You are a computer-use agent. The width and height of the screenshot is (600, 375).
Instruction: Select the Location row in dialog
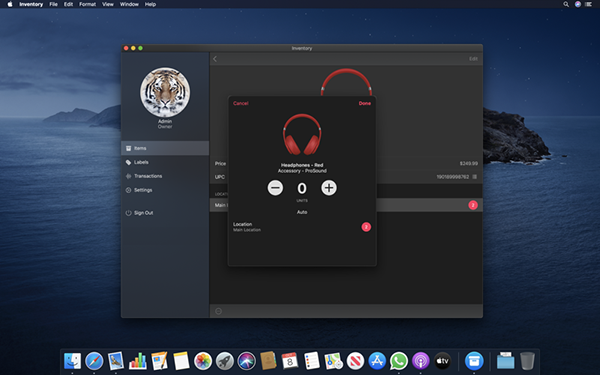(x=302, y=227)
